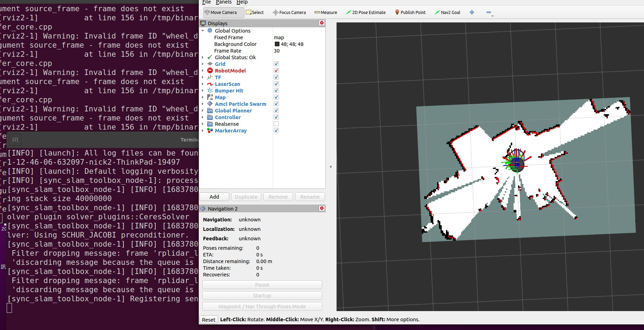
Task: Open the File menu
Action: (206, 2)
